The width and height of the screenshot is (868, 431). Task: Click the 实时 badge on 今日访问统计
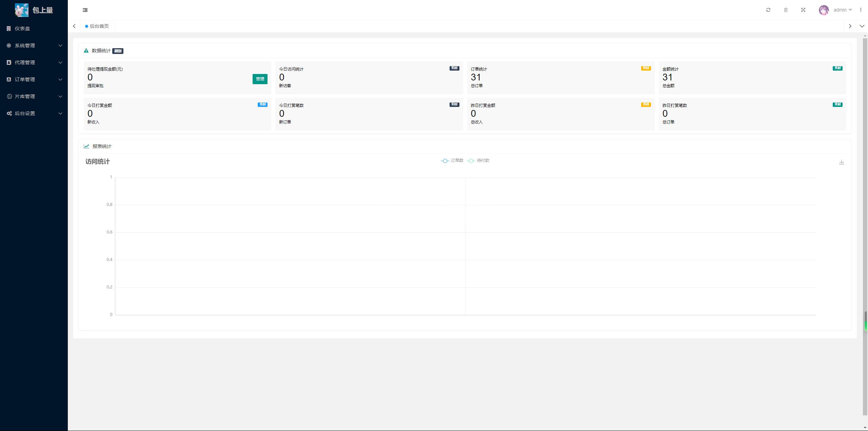click(454, 68)
